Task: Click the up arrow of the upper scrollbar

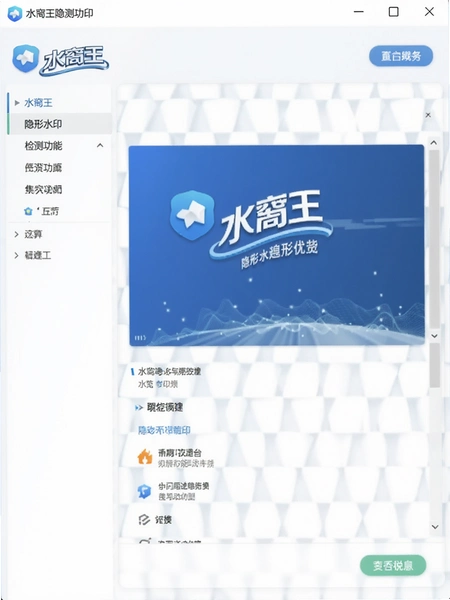Action: coord(434,143)
